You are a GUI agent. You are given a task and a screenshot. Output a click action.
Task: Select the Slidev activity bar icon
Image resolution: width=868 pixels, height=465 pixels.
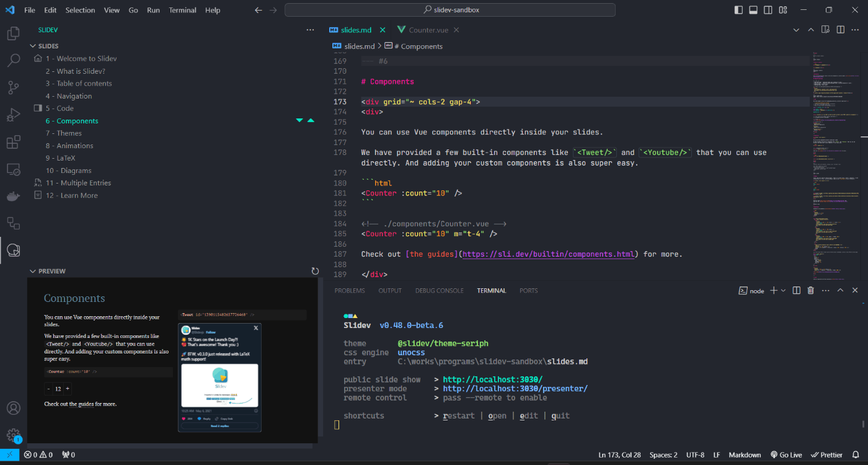(13, 250)
